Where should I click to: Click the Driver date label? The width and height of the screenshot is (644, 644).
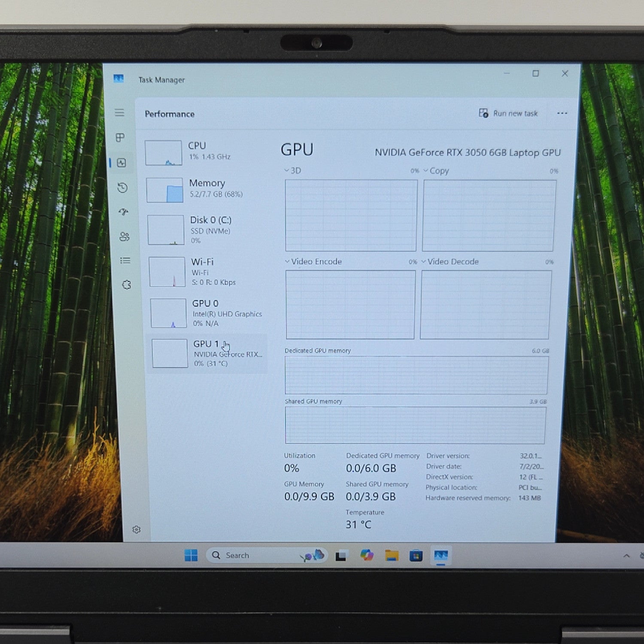click(444, 466)
